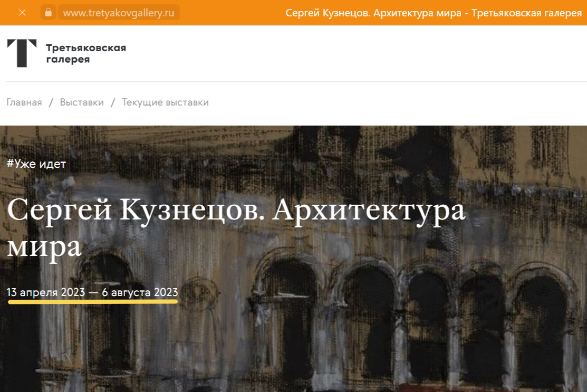The width and height of the screenshot is (587, 392).
Task: Click the padlock security icon
Action: (x=49, y=13)
